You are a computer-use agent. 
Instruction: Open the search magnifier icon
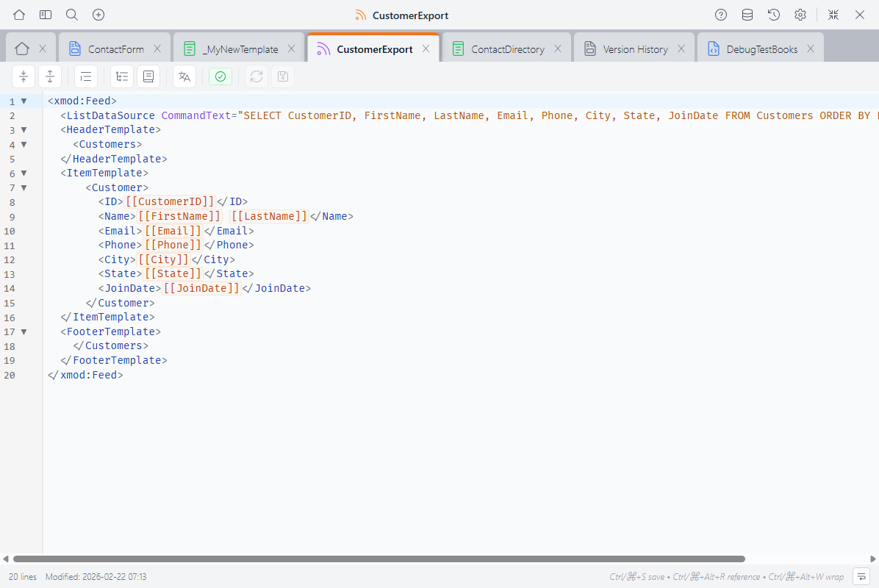click(72, 15)
